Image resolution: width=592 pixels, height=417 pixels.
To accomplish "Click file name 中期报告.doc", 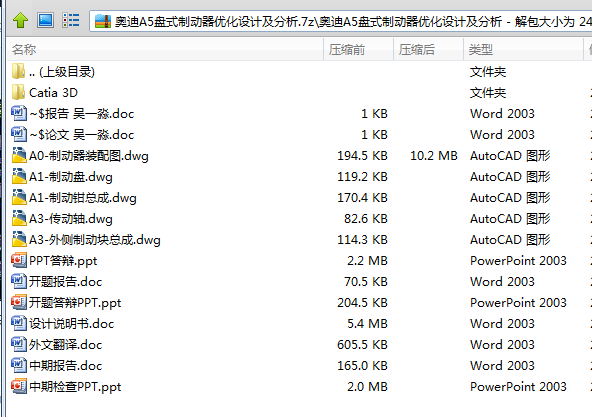I will click(65, 366).
